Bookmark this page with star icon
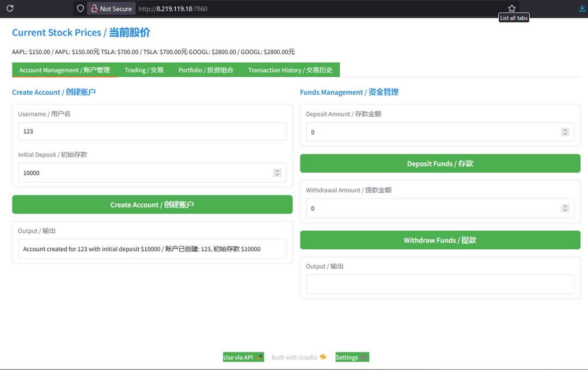The width and height of the screenshot is (588, 370). point(512,9)
